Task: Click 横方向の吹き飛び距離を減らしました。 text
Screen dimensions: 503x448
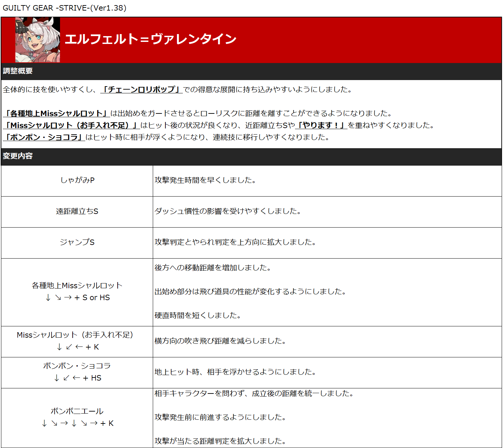Action: point(220,341)
